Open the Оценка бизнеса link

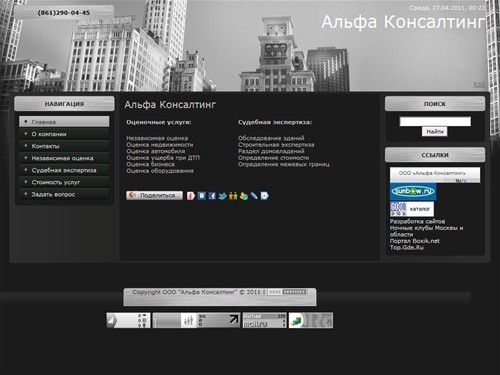[150, 164]
